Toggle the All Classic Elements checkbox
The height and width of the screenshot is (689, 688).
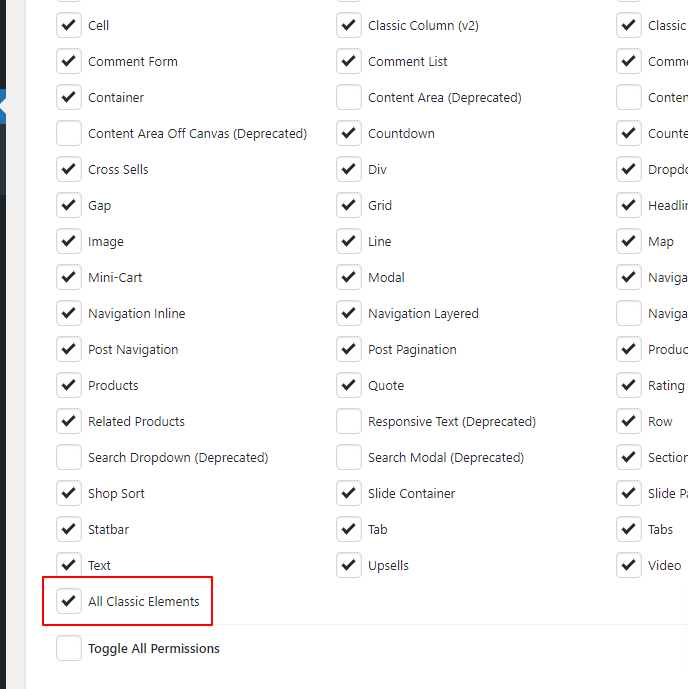pos(69,601)
